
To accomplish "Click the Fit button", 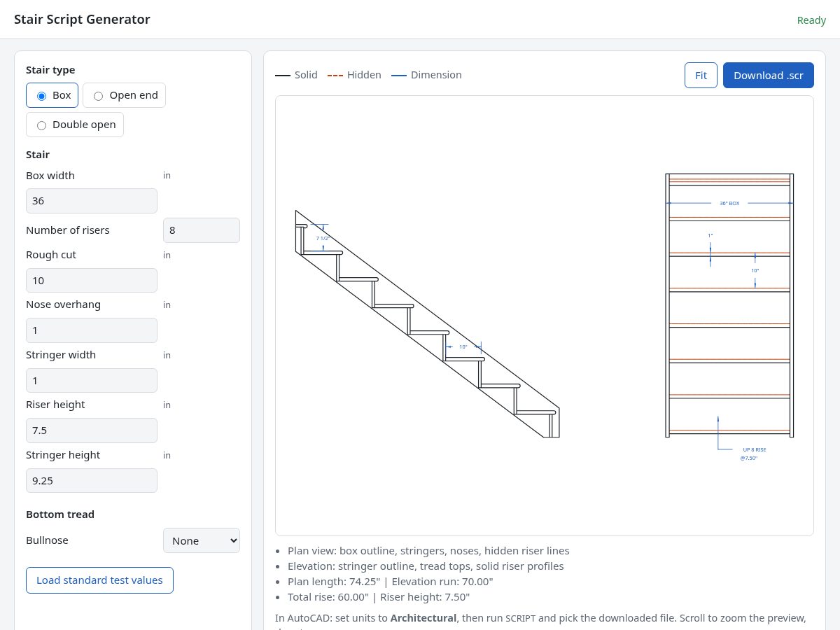I will coord(701,75).
